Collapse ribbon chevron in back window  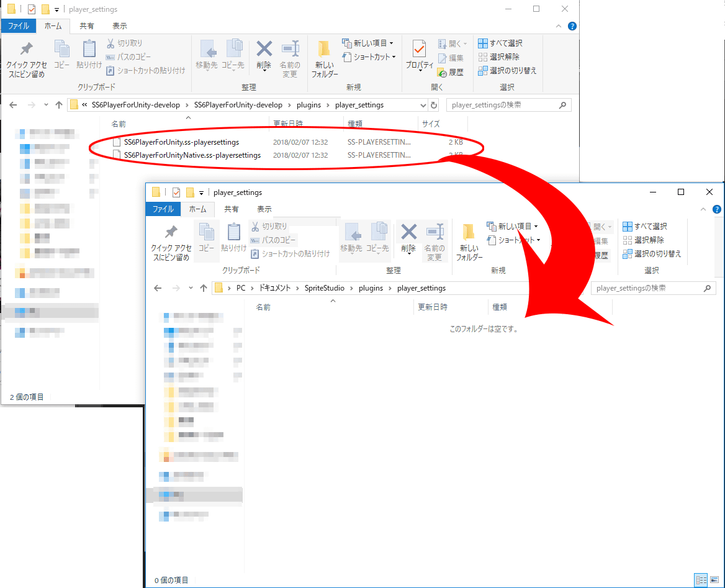pos(559,26)
